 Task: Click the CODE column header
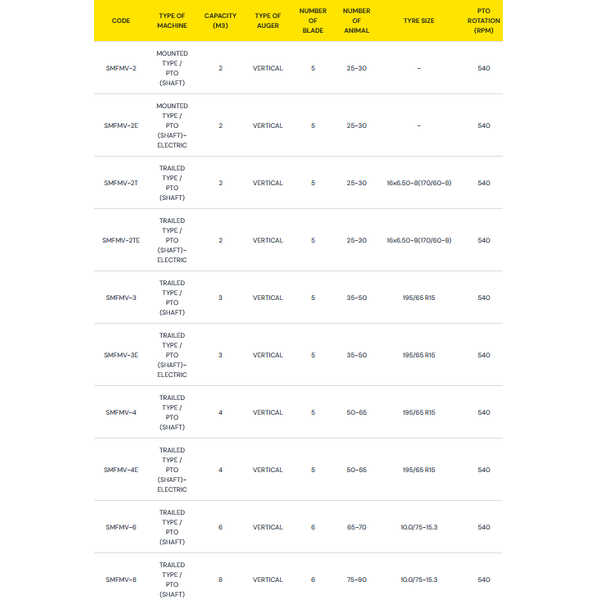(x=121, y=21)
